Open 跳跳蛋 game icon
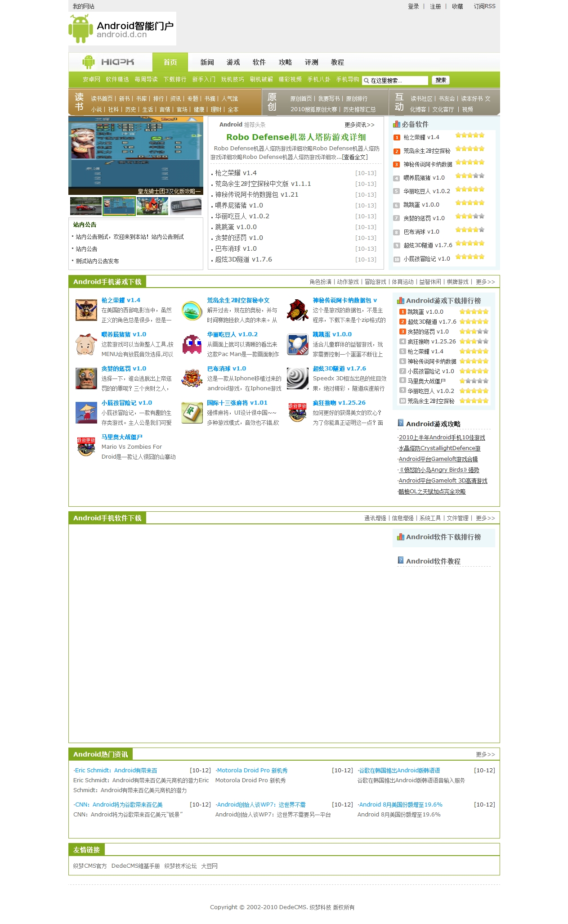 [x=298, y=344]
